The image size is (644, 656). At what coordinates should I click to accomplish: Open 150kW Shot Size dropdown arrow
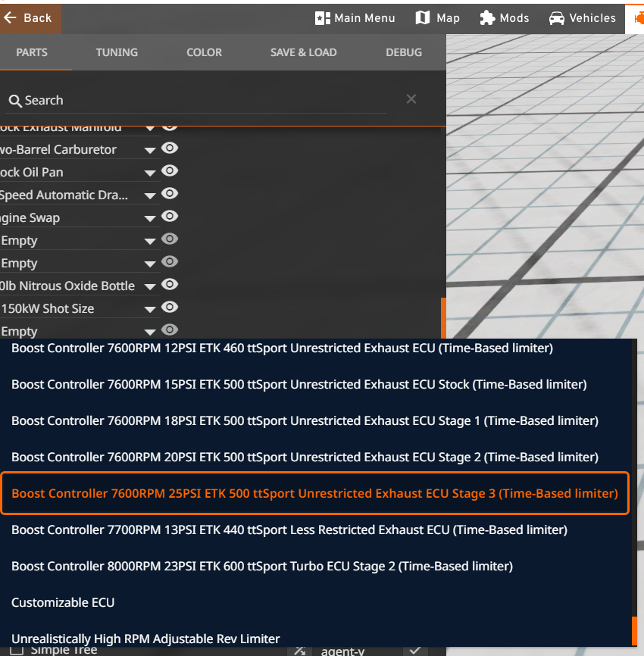(150, 310)
